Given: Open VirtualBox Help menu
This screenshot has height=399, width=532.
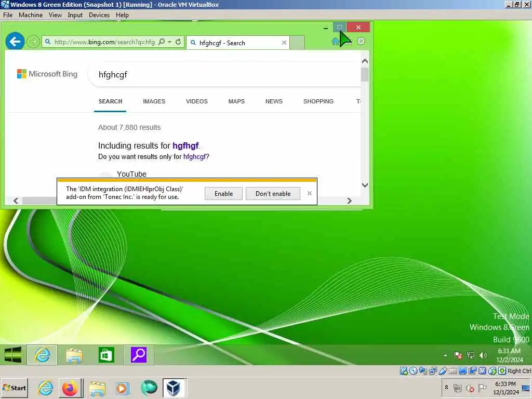Looking at the screenshot, I should (x=122, y=15).
